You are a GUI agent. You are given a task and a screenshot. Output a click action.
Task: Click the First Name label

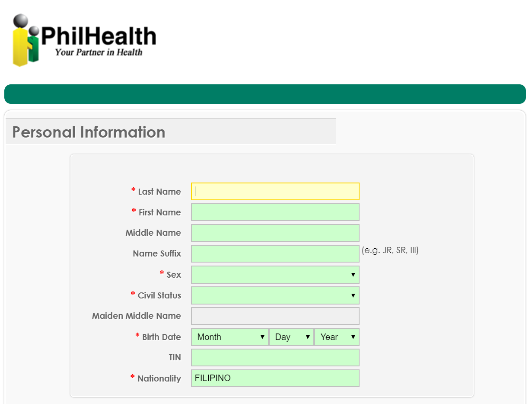[160, 212]
